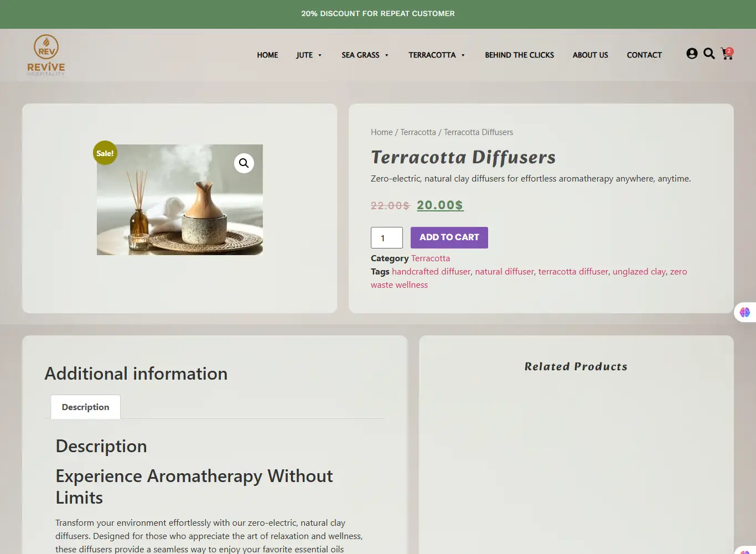
Task: Expand the Terracotta dropdown arrow
Action: (x=463, y=55)
